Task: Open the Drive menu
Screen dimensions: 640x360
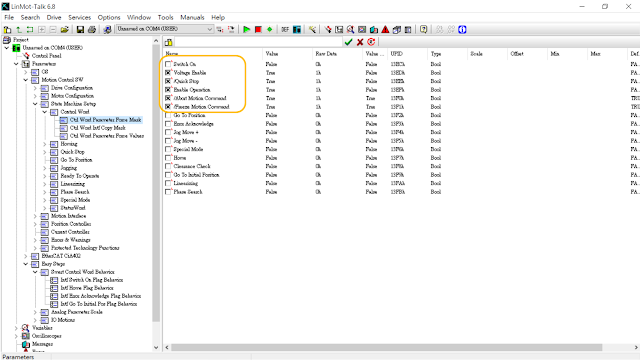Action: tap(54, 18)
